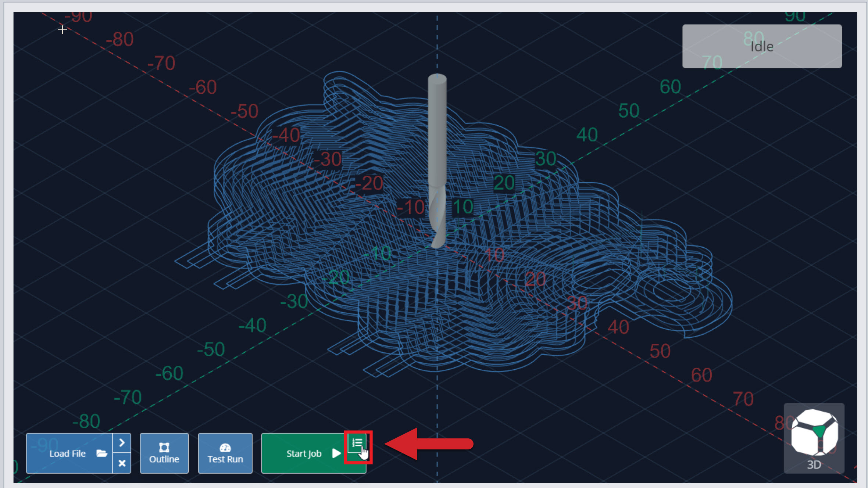Image resolution: width=868 pixels, height=488 pixels.
Task: Start a Test Run
Action: click(x=225, y=453)
